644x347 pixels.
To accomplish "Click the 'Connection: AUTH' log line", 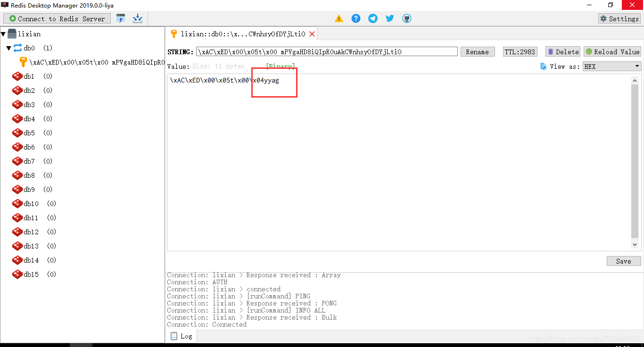I will pos(197,282).
